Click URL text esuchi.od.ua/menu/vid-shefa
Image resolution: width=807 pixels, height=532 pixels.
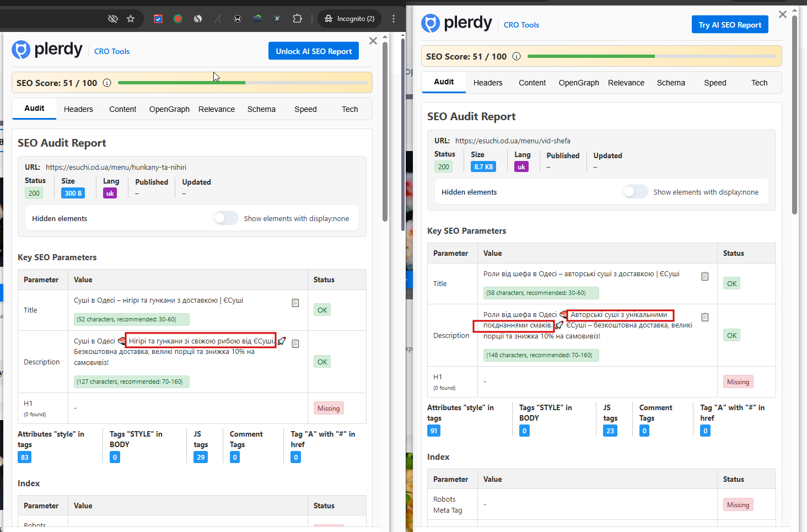pyautogui.click(x=513, y=141)
